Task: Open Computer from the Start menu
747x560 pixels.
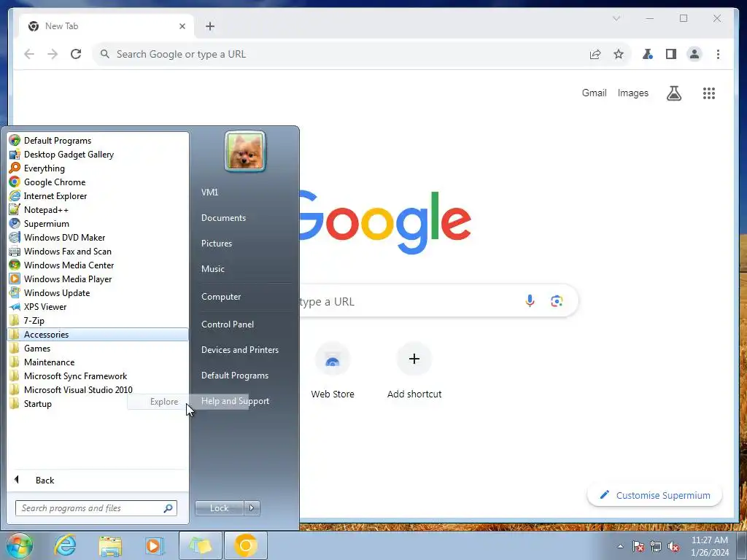Action: point(221,297)
